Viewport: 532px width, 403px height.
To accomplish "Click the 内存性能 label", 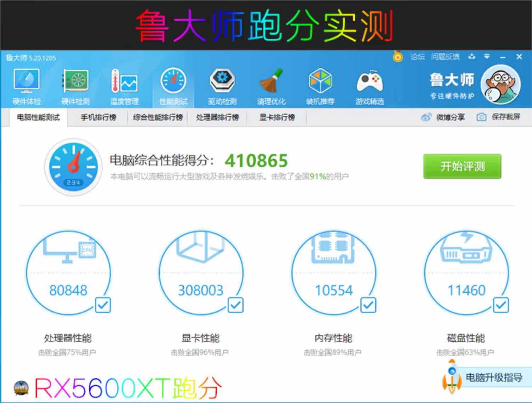I will point(333,338).
